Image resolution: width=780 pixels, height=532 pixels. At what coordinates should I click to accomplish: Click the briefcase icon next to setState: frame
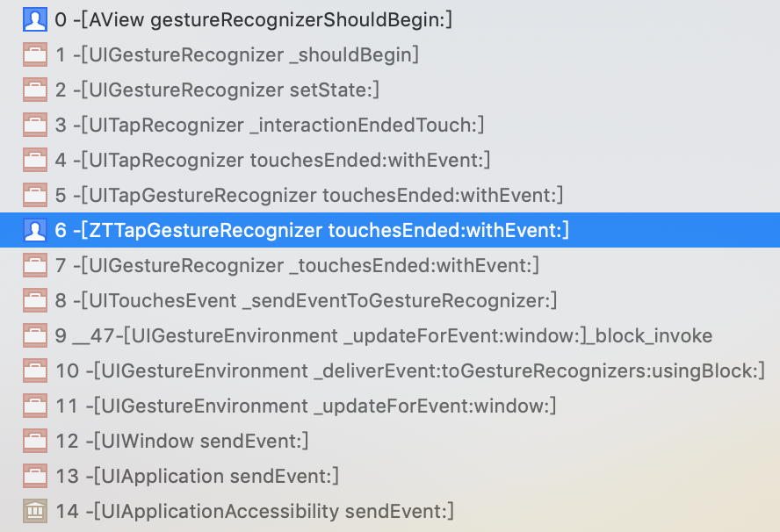[x=35, y=90]
